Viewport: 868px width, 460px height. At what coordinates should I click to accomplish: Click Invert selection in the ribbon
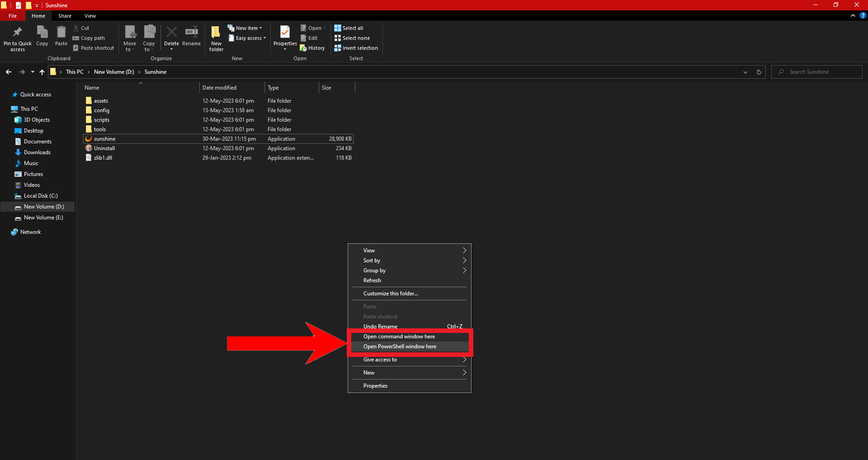click(x=356, y=48)
